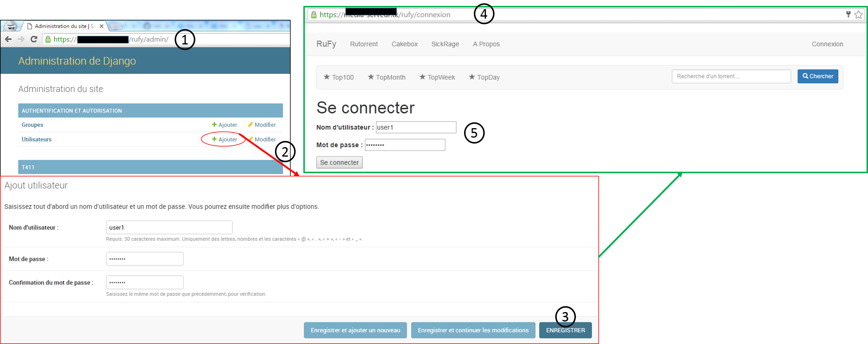The image size is (868, 344).
Task: Close the Administration du site tab
Action: coord(102,26)
